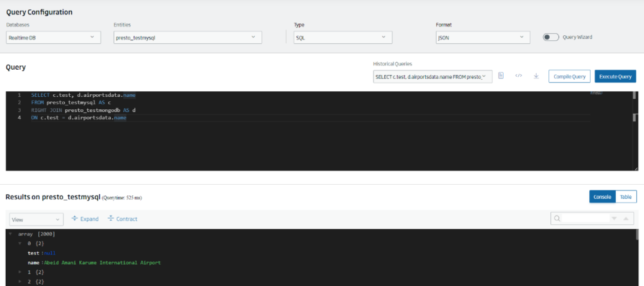This screenshot has width=644, height=286.
Task: Open the Databases dropdown showing Realtime DB
Action: (53, 37)
